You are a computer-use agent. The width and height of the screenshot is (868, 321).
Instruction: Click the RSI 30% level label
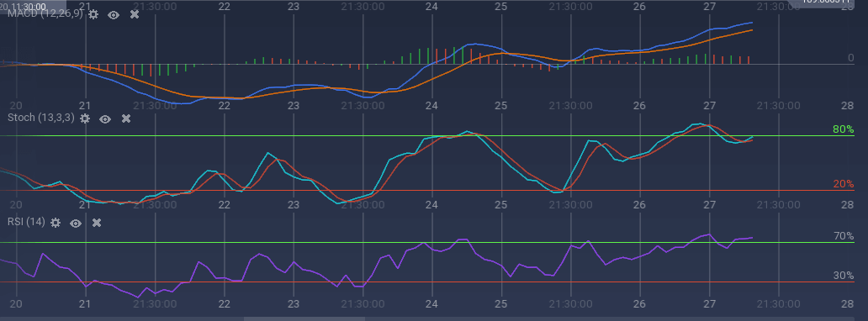click(x=844, y=276)
